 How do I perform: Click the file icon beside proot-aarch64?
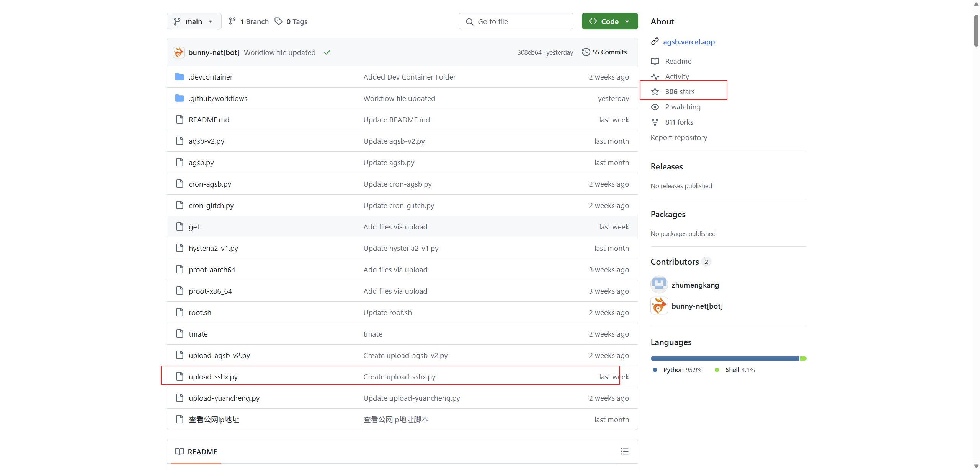click(x=180, y=270)
